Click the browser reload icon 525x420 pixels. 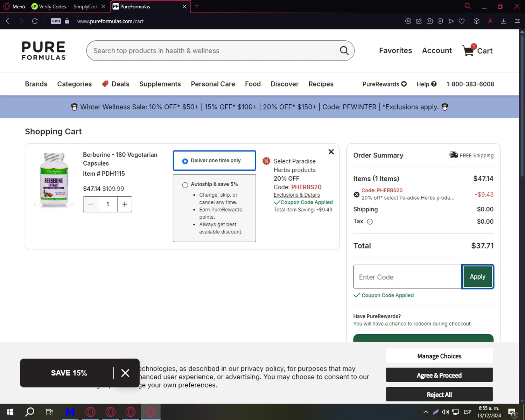coord(35,21)
